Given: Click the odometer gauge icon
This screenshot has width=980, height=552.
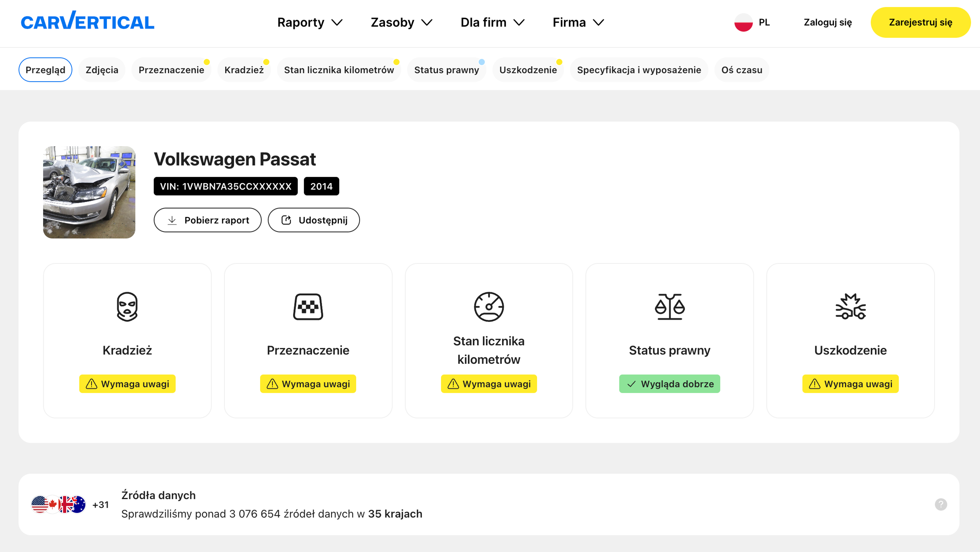Looking at the screenshot, I should [489, 307].
